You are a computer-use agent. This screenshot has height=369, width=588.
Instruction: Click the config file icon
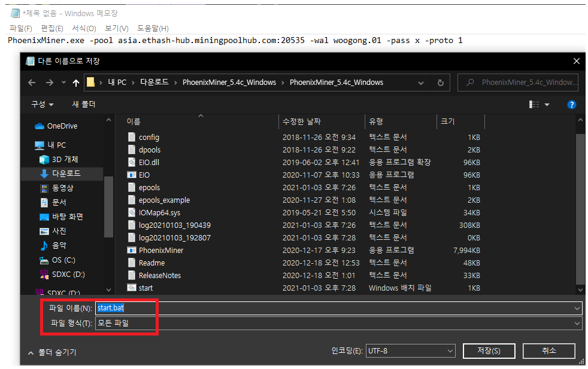point(132,137)
